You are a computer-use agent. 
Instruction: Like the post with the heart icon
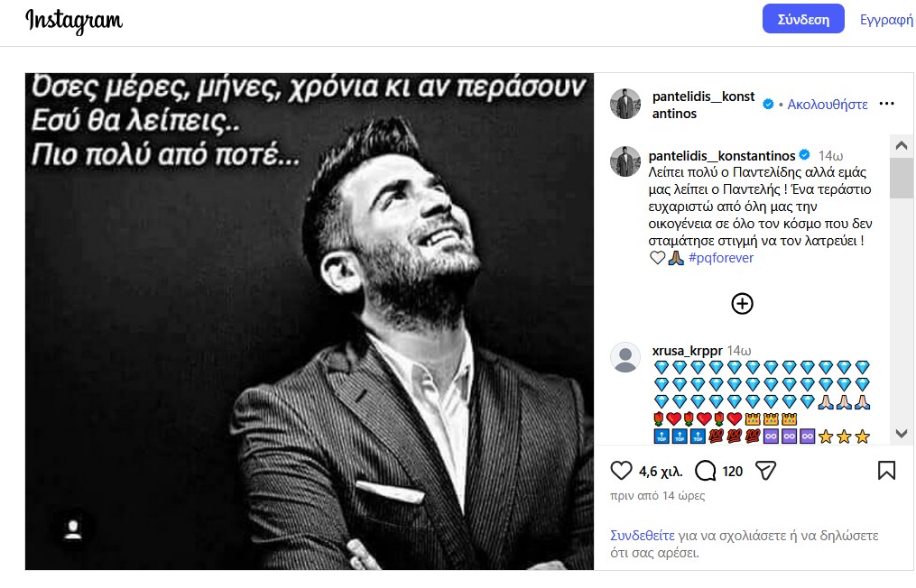[x=621, y=471]
